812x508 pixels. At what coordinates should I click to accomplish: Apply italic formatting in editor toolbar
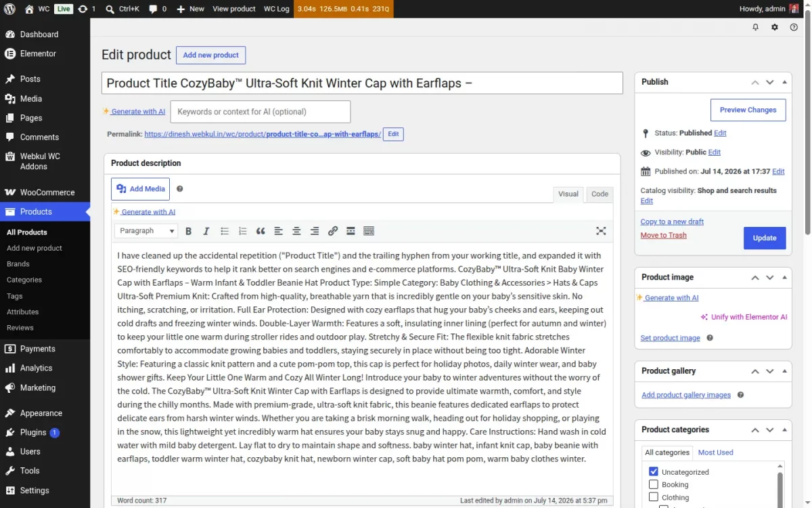click(x=206, y=231)
